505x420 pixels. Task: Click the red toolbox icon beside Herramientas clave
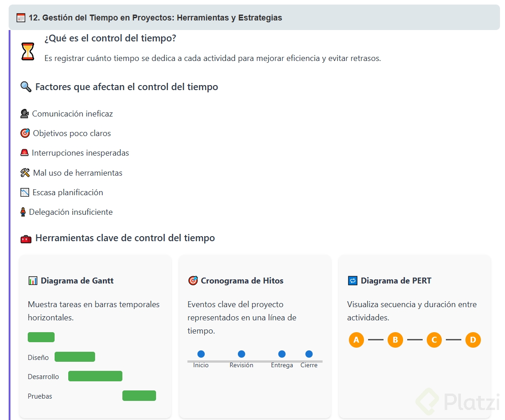pos(26,238)
